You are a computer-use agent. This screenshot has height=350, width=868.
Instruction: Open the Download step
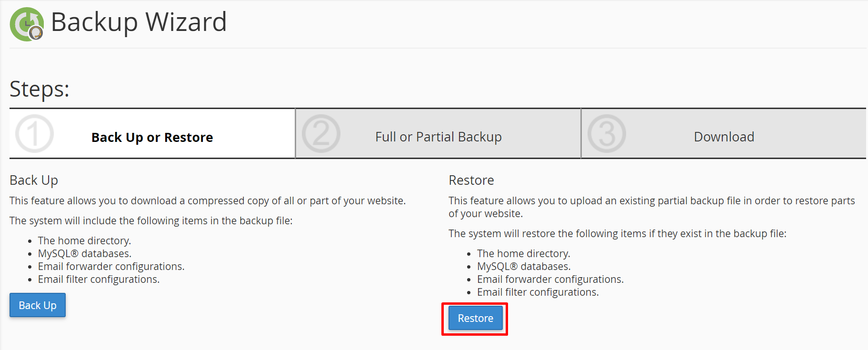pos(724,137)
